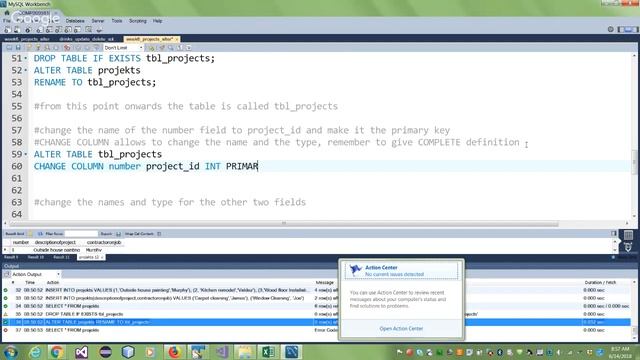640x360 pixels.
Task: Click the find magnifier icon in editor toolbar
Action: 171,48
